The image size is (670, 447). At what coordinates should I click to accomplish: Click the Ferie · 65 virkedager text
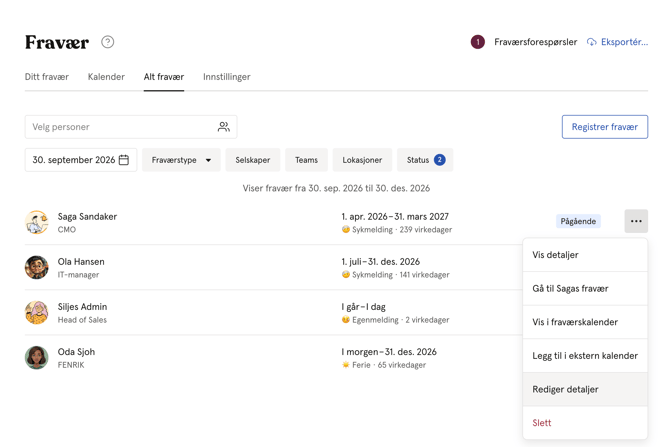click(x=389, y=365)
